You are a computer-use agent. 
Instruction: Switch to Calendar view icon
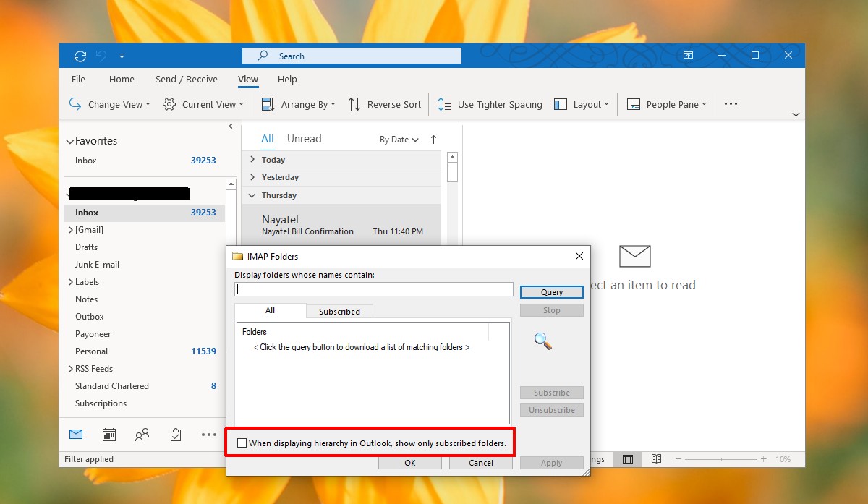[x=109, y=435]
